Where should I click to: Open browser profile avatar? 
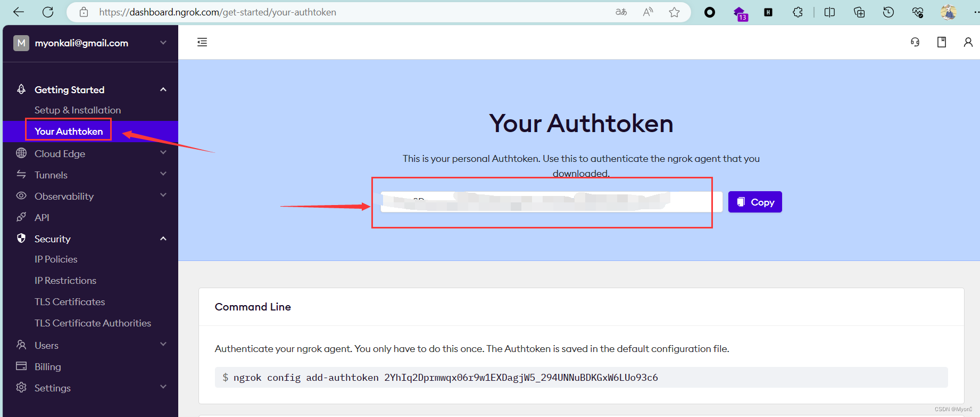tap(948, 12)
